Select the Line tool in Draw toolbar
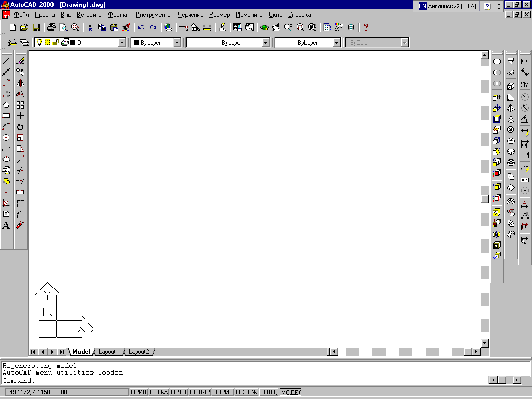This screenshot has height=399, width=532. tap(6, 61)
